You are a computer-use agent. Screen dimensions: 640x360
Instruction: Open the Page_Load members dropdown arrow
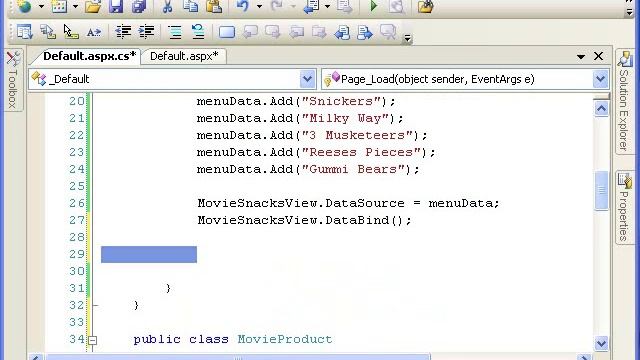[600, 79]
